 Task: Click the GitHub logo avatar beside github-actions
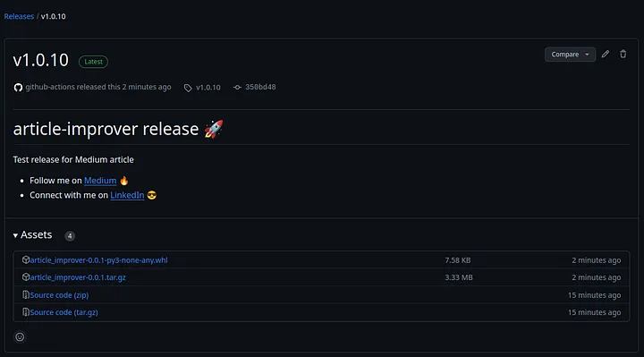(x=18, y=88)
